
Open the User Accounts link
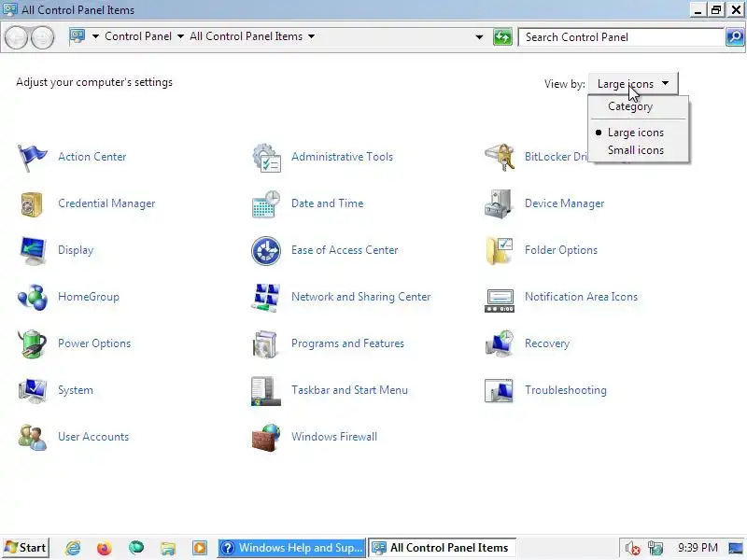click(93, 437)
